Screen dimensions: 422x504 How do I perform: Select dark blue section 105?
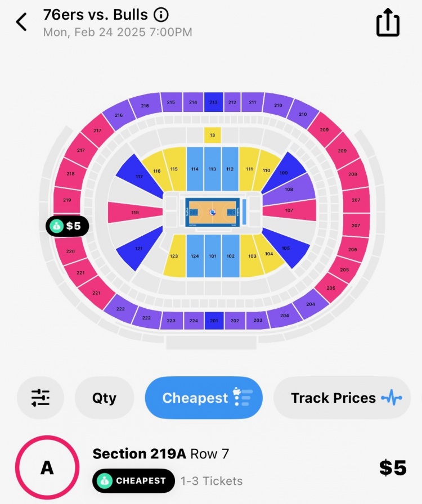pyautogui.click(x=286, y=248)
